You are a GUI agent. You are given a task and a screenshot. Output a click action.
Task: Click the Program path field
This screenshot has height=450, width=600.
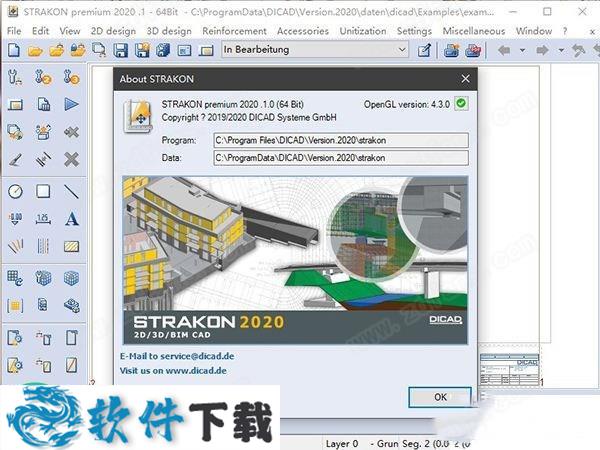click(x=341, y=140)
